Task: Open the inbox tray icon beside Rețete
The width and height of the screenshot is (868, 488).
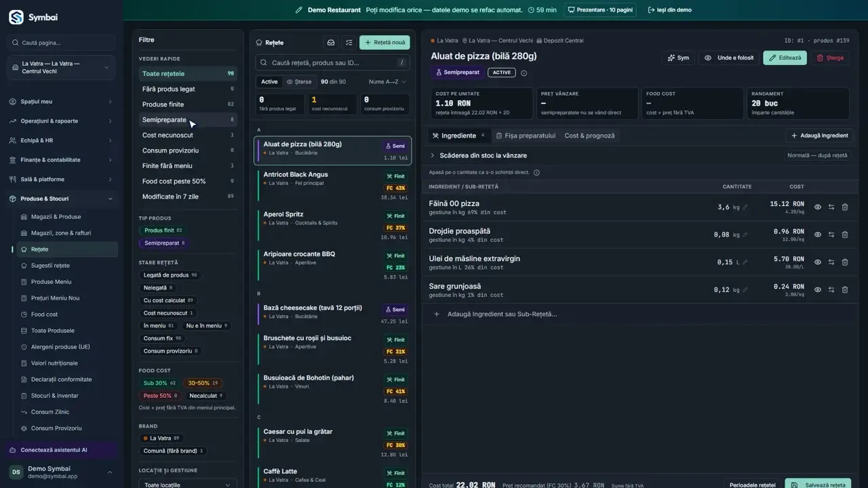Action: pyautogui.click(x=331, y=43)
